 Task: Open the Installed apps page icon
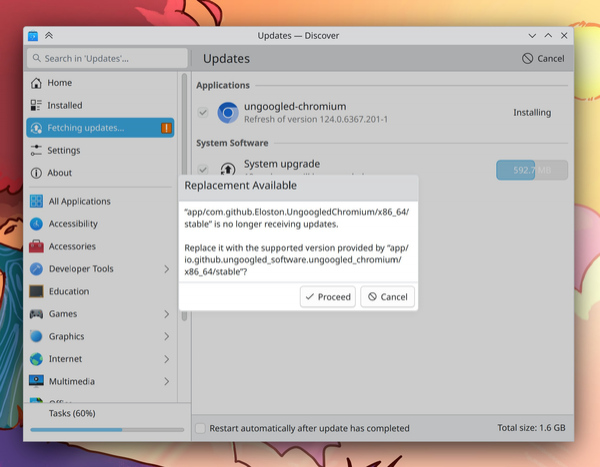click(x=37, y=105)
